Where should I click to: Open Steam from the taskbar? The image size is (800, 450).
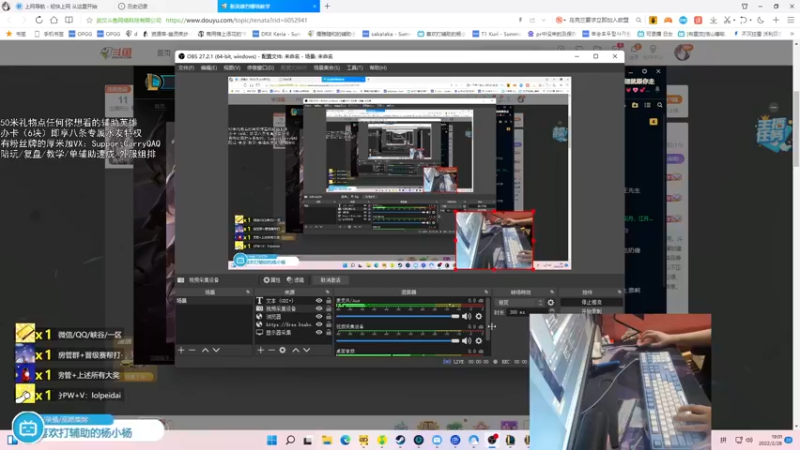(x=401, y=440)
